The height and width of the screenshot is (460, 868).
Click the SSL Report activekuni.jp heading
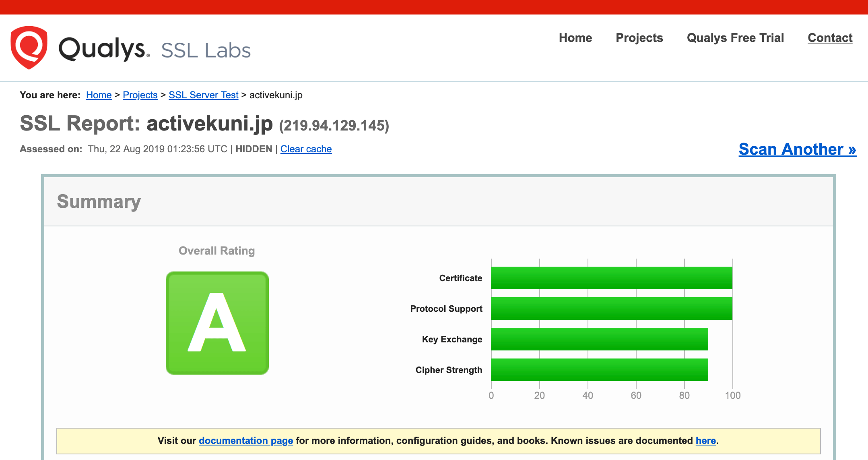pos(146,123)
